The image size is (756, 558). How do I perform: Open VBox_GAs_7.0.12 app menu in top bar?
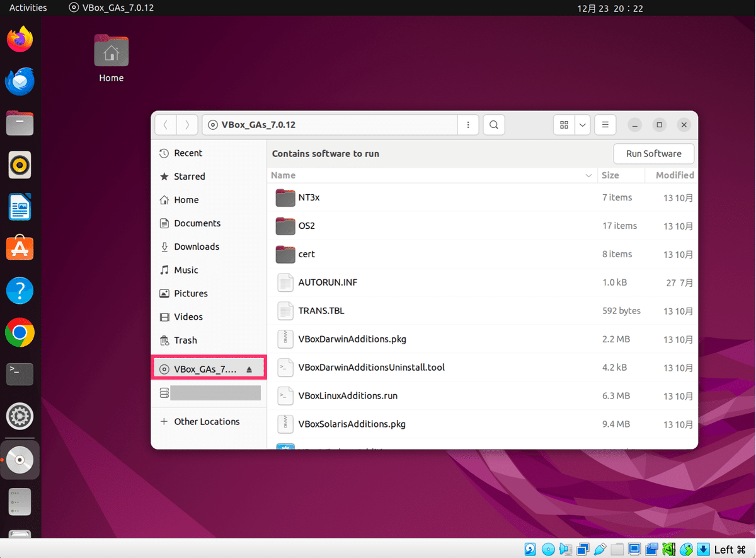(111, 8)
